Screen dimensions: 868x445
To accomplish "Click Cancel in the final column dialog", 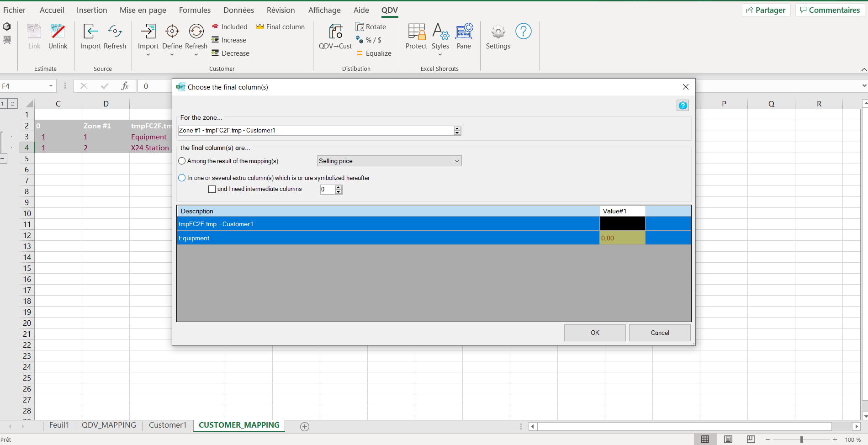I will [x=660, y=333].
